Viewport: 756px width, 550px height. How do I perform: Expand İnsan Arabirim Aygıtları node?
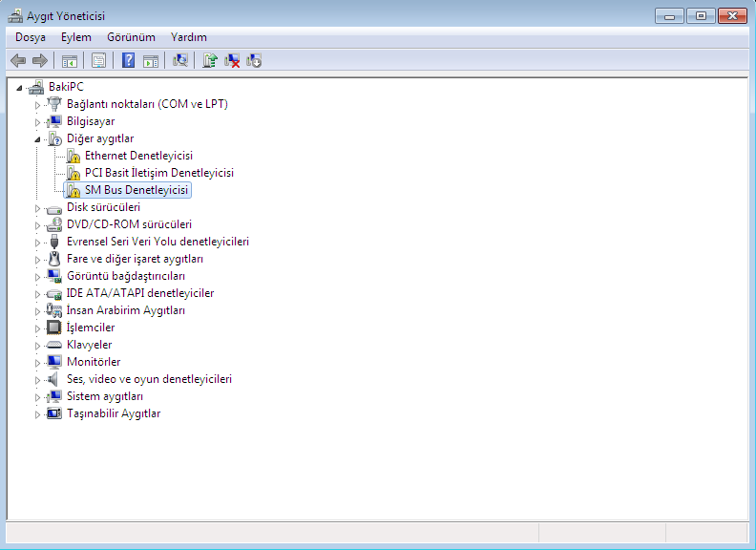click(37, 311)
